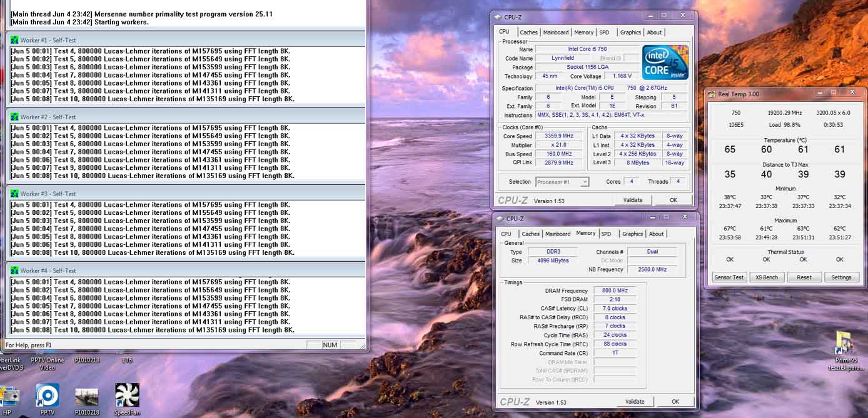Open SPD tab in CPU-Z processor window
Viewport: 868px width, 418px height.
[x=604, y=32]
